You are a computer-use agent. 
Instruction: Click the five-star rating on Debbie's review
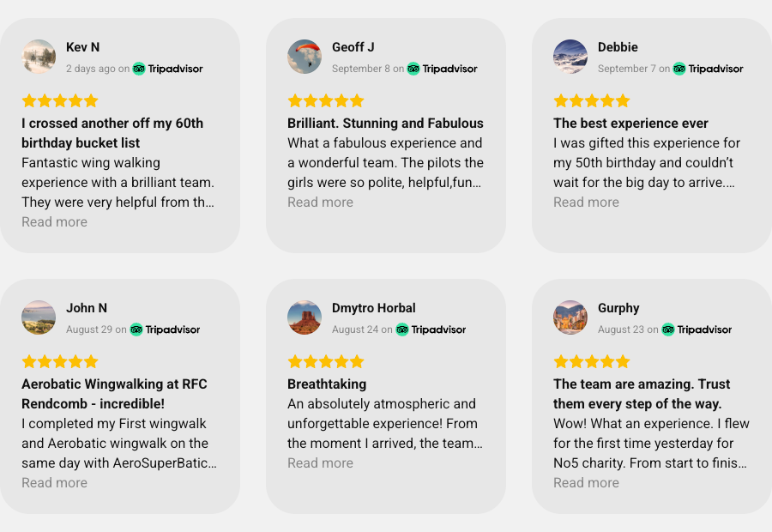[x=592, y=100]
